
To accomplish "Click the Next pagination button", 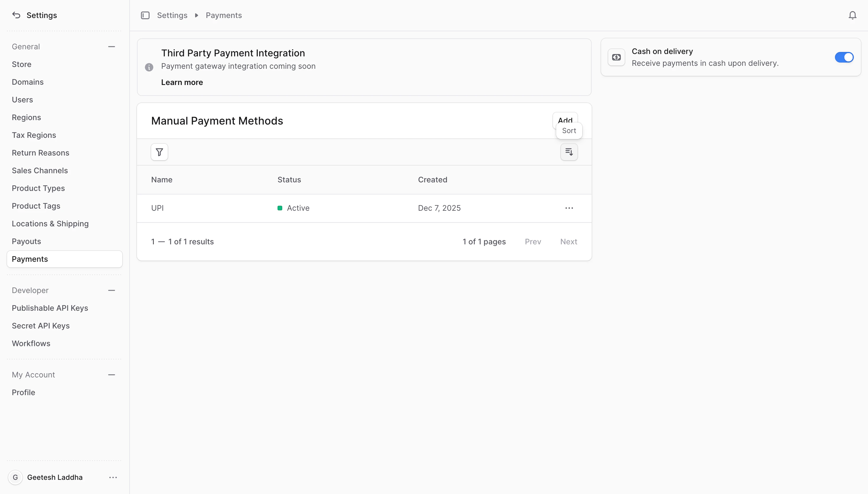I will [568, 242].
